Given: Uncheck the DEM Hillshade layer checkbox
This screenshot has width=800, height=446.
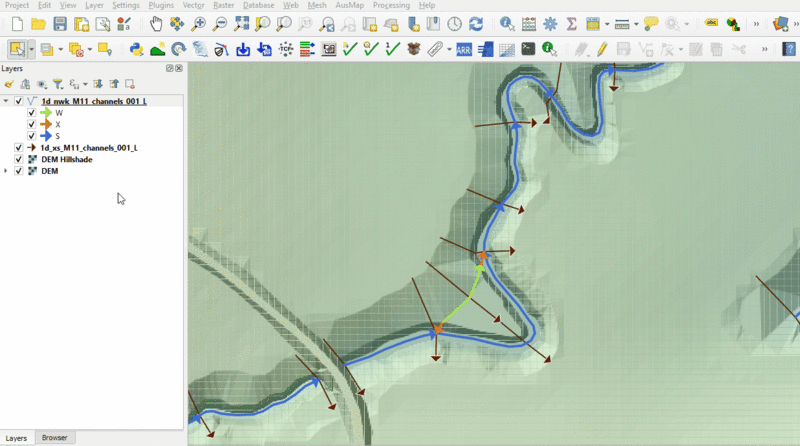Looking at the screenshot, I should pyautogui.click(x=19, y=159).
